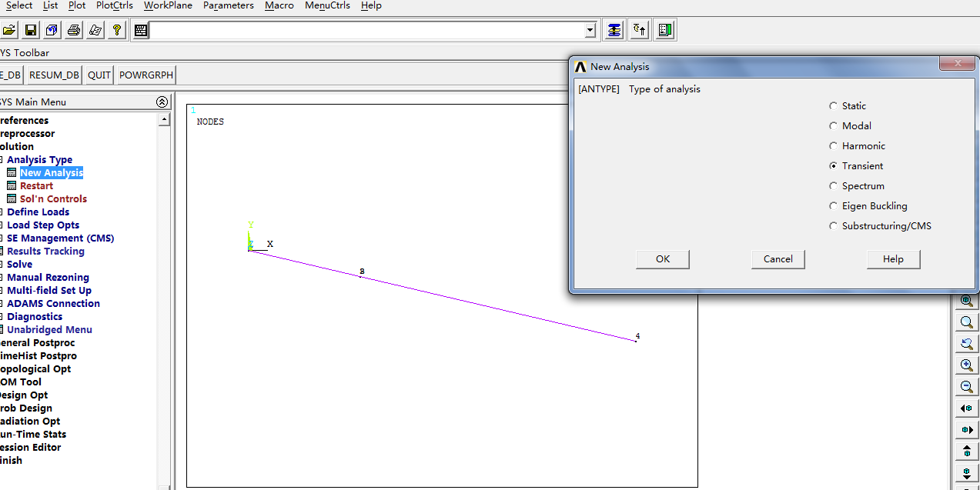This screenshot has width=980, height=490.
Task: Open the Plot menu
Action: point(77,5)
